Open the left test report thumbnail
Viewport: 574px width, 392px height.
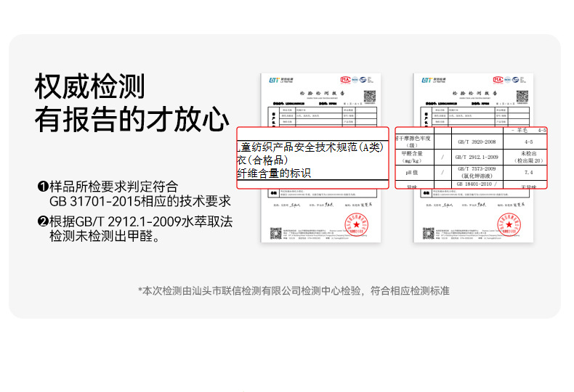click(x=320, y=158)
